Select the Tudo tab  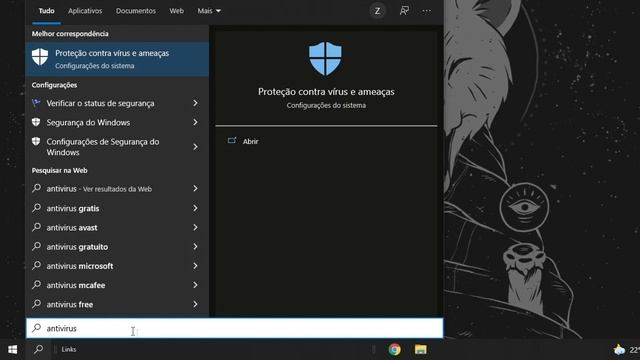(47, 11)
